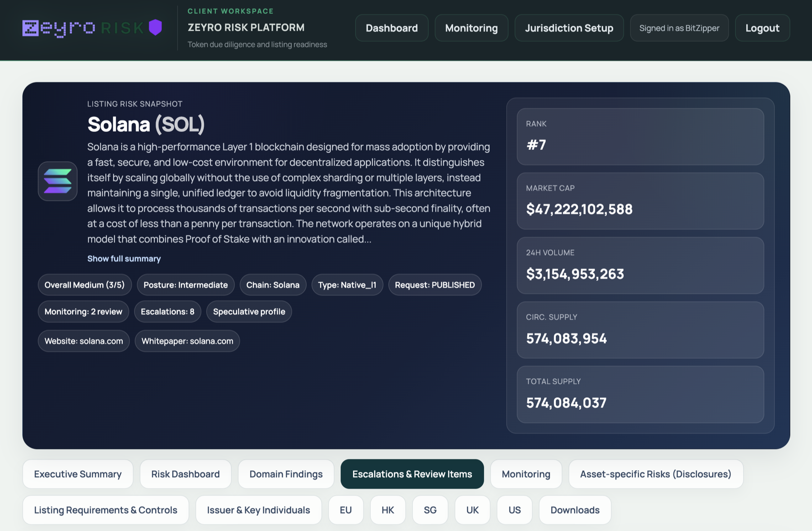Select the Escalations & Review Items tab

[x=412, y=474]
